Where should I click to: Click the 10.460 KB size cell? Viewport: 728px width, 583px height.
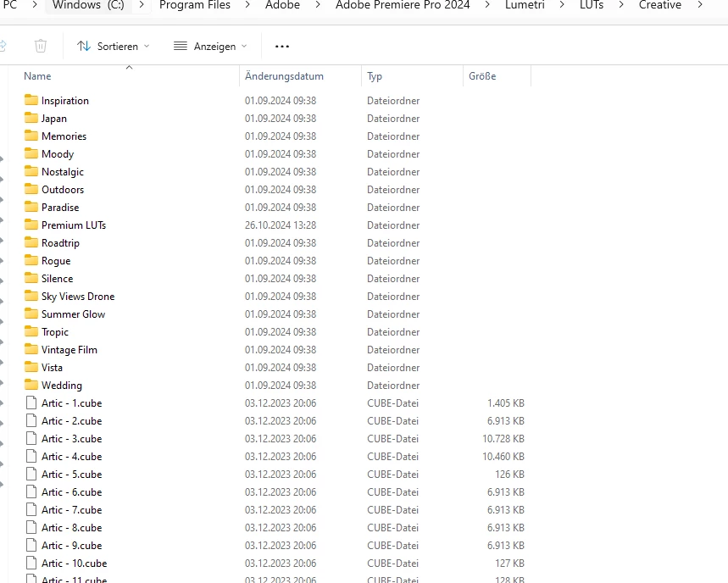(x=503, y=456)
